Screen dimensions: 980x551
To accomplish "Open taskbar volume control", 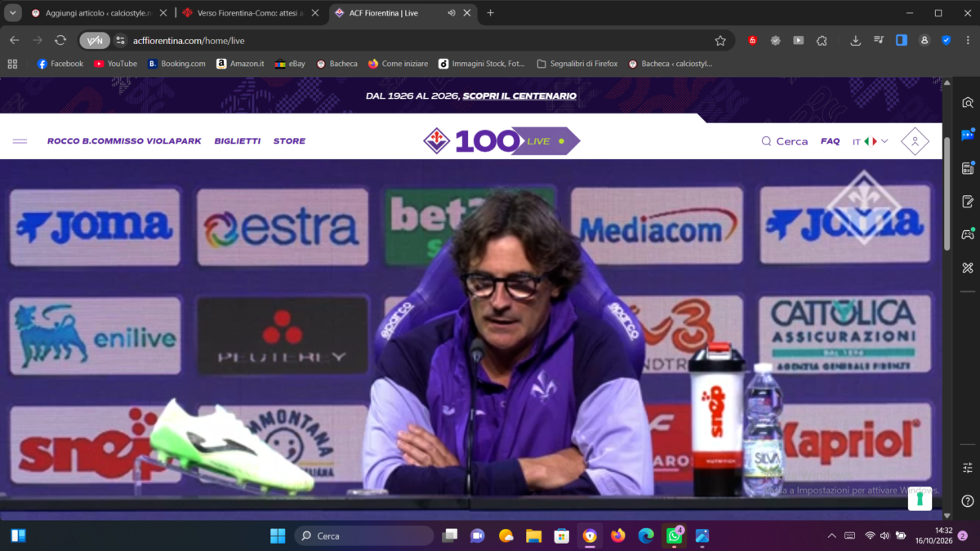I will click(x=885, y=535).
